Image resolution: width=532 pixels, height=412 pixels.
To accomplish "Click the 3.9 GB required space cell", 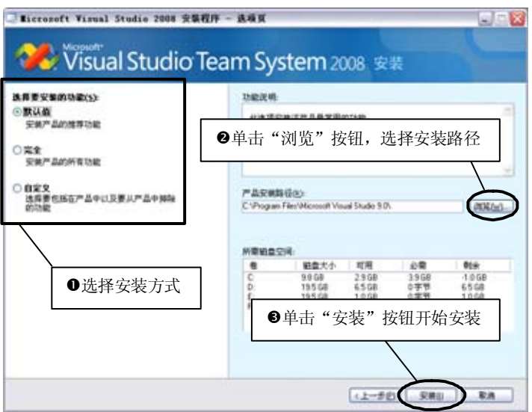I will 420,277.
